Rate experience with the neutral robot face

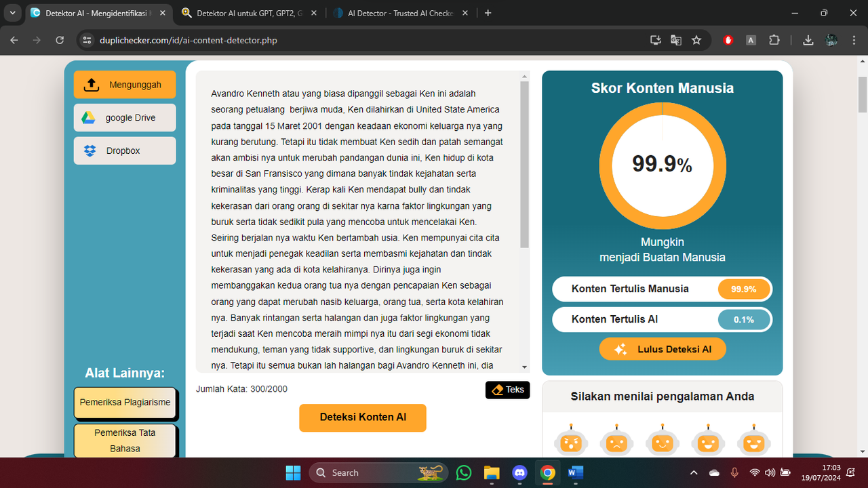[x=663, y=441]
